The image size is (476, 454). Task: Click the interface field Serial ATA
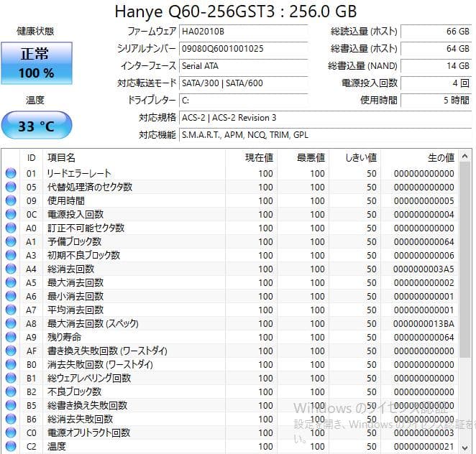pyautogui.click(x=244, y=66)
